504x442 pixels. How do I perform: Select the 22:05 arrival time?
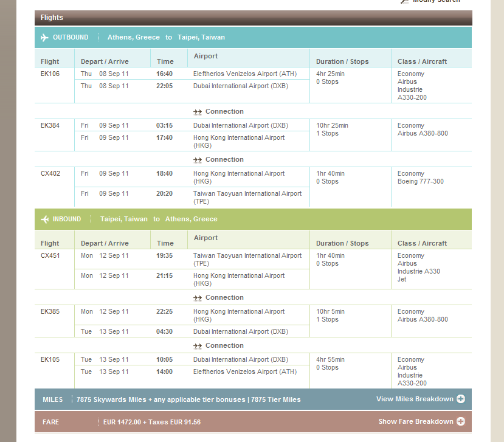pos(165,86)
